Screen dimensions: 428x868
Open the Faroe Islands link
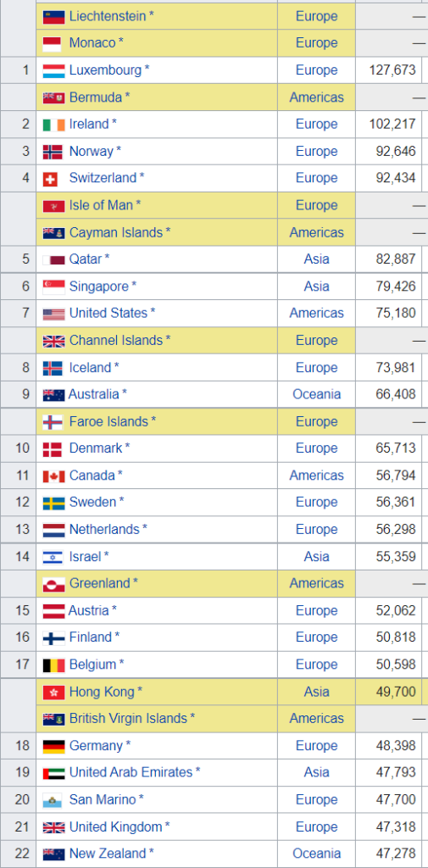(x=108, y=422)
